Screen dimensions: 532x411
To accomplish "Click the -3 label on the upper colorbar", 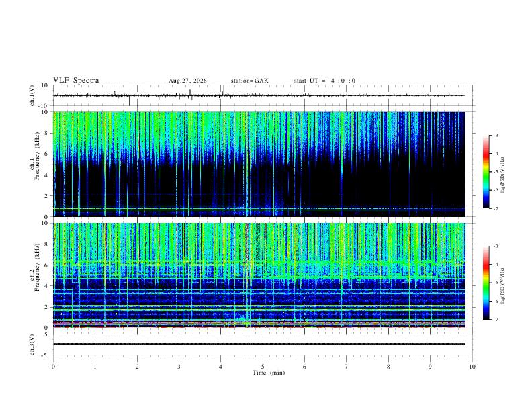I will [495, 135].
